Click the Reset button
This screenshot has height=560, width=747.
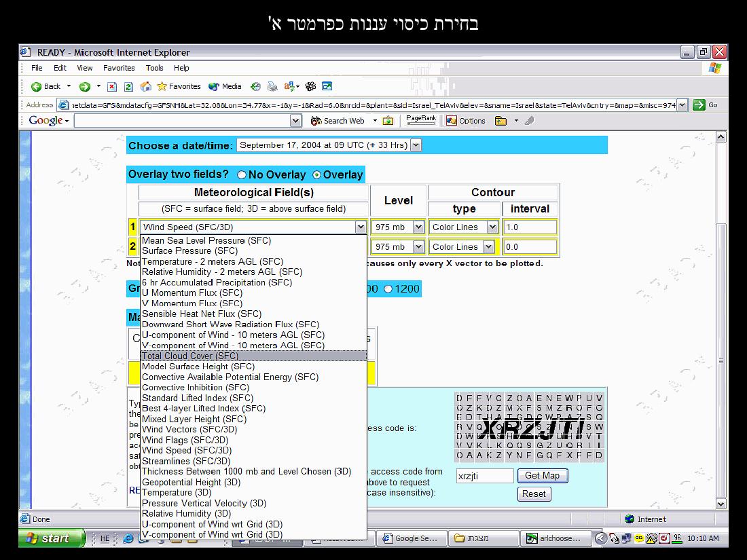(x=534, y=493)
